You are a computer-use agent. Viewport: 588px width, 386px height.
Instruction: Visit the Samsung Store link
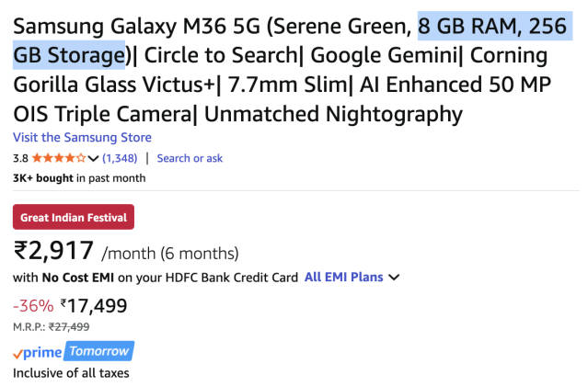pos(82,137)
